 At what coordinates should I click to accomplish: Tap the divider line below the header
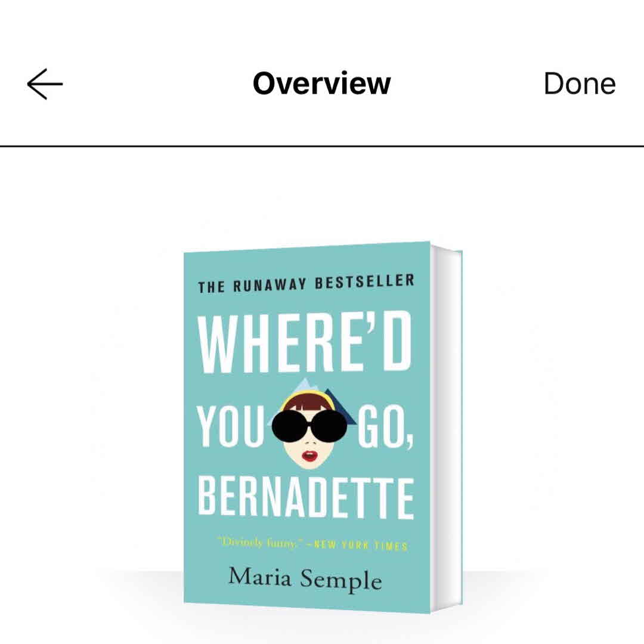coord(322,145)
